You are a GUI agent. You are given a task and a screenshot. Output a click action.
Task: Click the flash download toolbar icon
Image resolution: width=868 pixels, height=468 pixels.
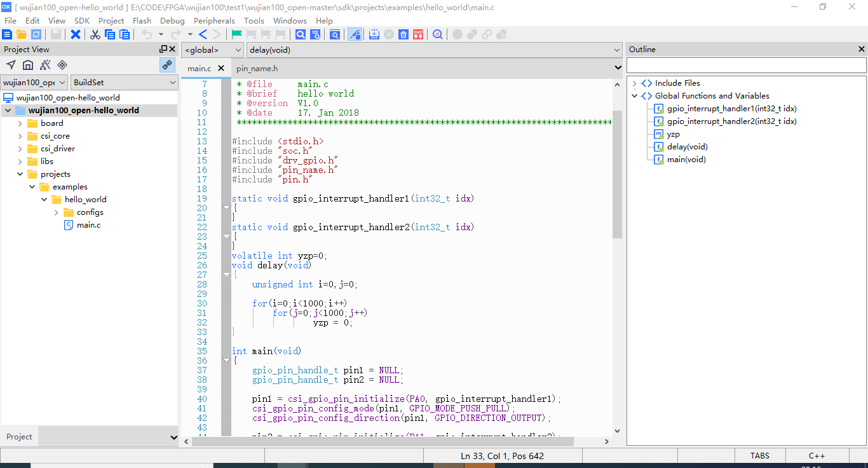tap(374, 34)
